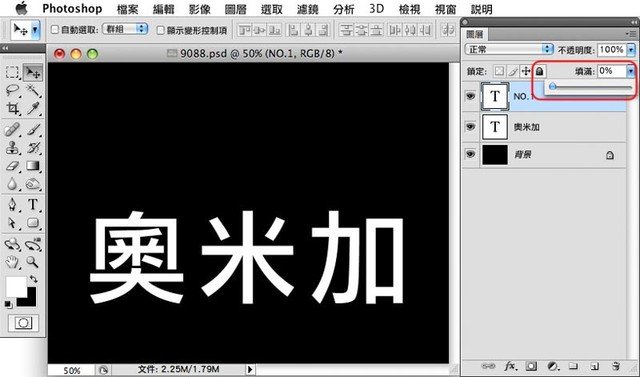
Task: Select the Eraser tool
Action: coord(12,166)
